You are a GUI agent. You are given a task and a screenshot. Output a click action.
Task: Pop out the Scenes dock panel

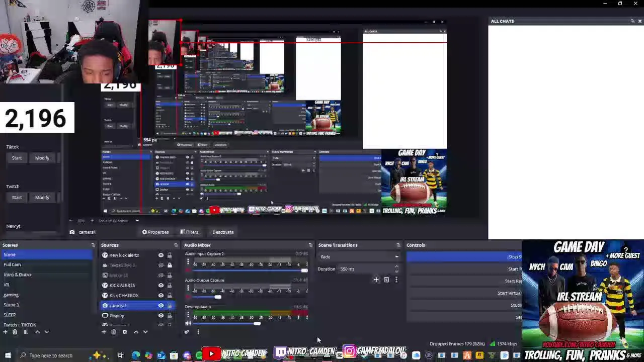[x=93, y=245]
